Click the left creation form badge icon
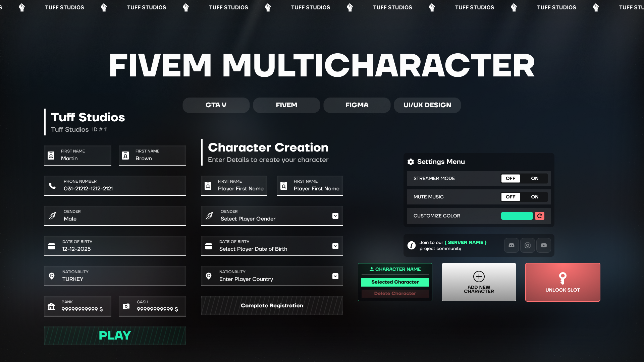Screen dimensions: 644x362 pos(208,186)
